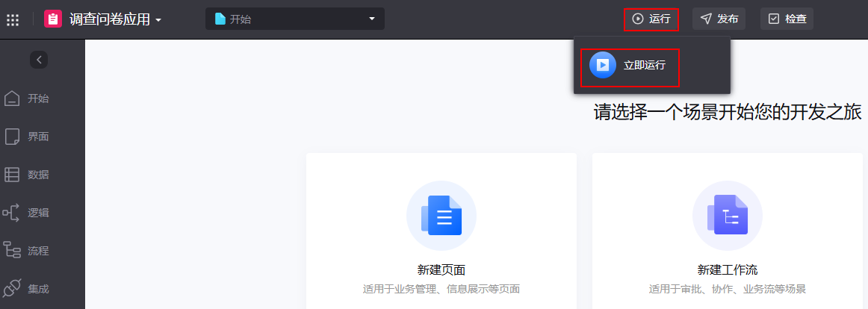868x309 pixels.
Task: Click the workflow tree icon for 流程
Action: (x=12, y=250)
